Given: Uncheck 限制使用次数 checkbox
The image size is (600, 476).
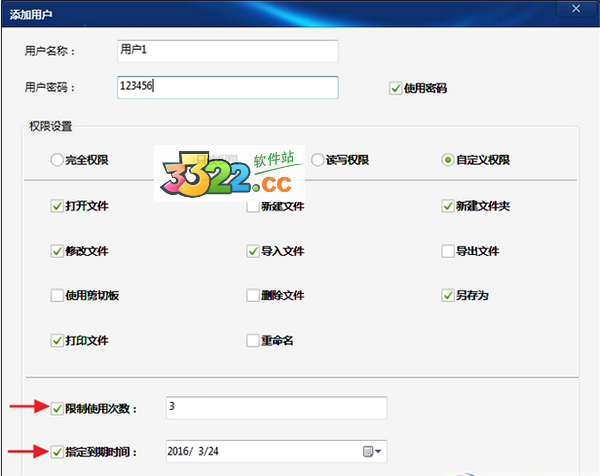Looking at the screenshot, I should [x=57, y=409].
